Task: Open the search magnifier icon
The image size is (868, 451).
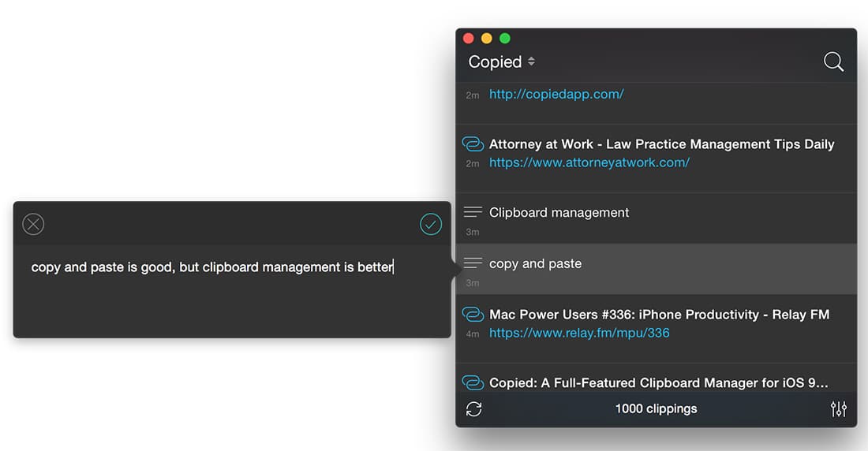Action: (833, 62)
